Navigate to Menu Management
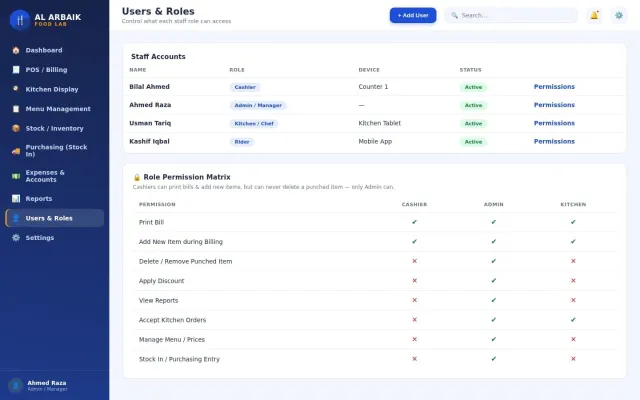 pos(55,109)
